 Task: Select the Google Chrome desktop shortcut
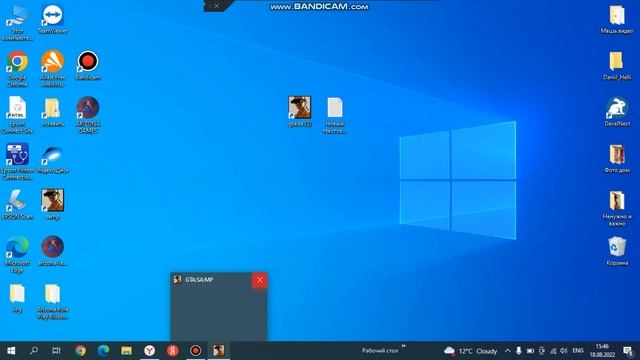[x=17, y=69]
